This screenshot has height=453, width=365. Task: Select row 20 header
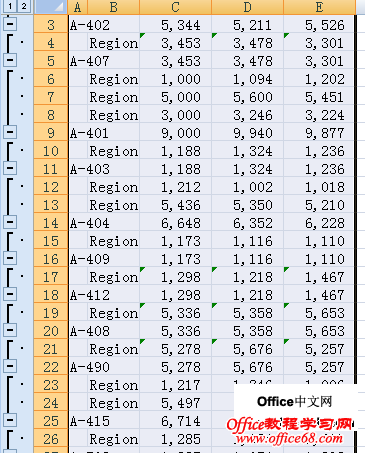51,331
